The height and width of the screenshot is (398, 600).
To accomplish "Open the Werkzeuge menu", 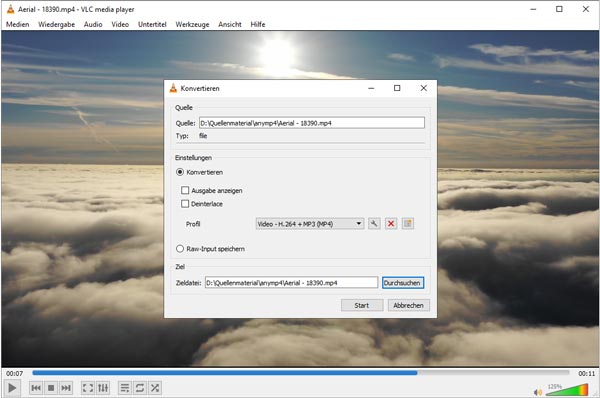I will coord(192,24).
